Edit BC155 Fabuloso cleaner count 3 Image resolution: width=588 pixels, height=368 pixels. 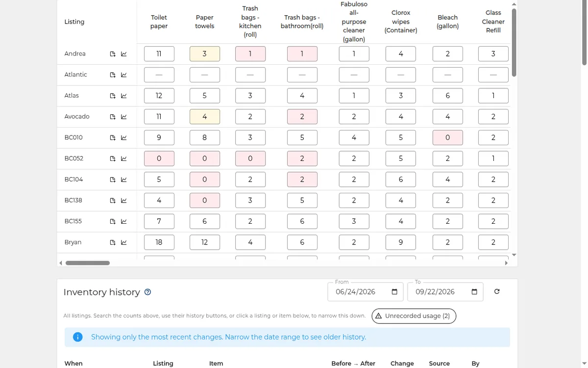(354, 221)
